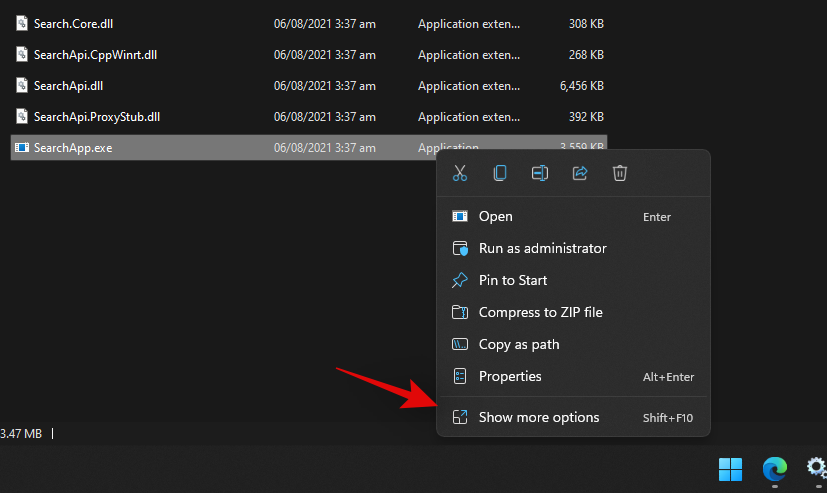827x493 pixels.
Task: Click the path icon beside Copy as path
Action: 460,344
